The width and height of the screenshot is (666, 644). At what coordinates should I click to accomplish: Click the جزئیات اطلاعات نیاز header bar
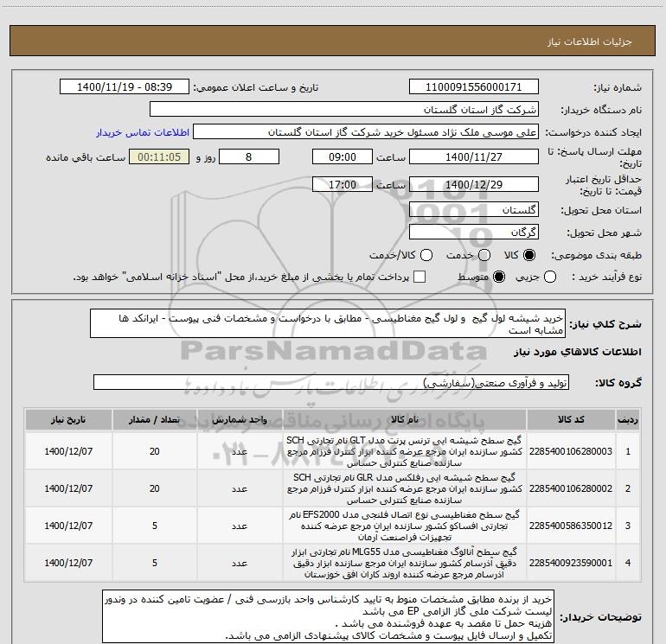[x=332, y=41]
